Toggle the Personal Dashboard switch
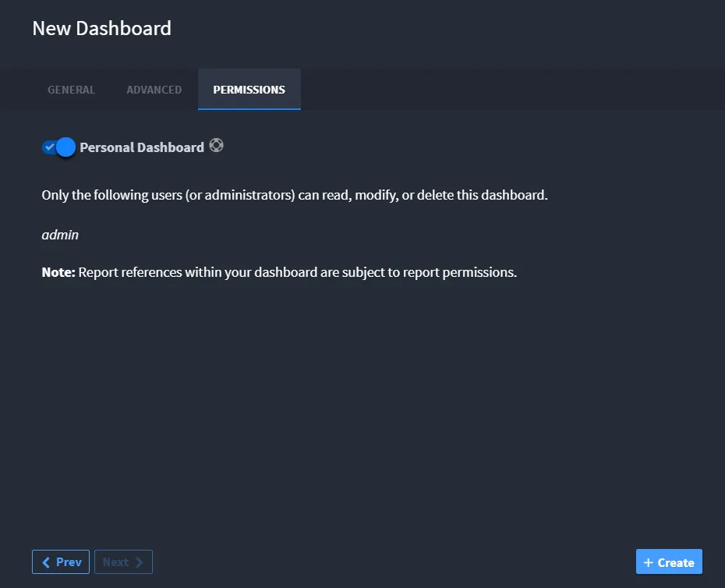 pyautogui.click(x=58, y=147)
